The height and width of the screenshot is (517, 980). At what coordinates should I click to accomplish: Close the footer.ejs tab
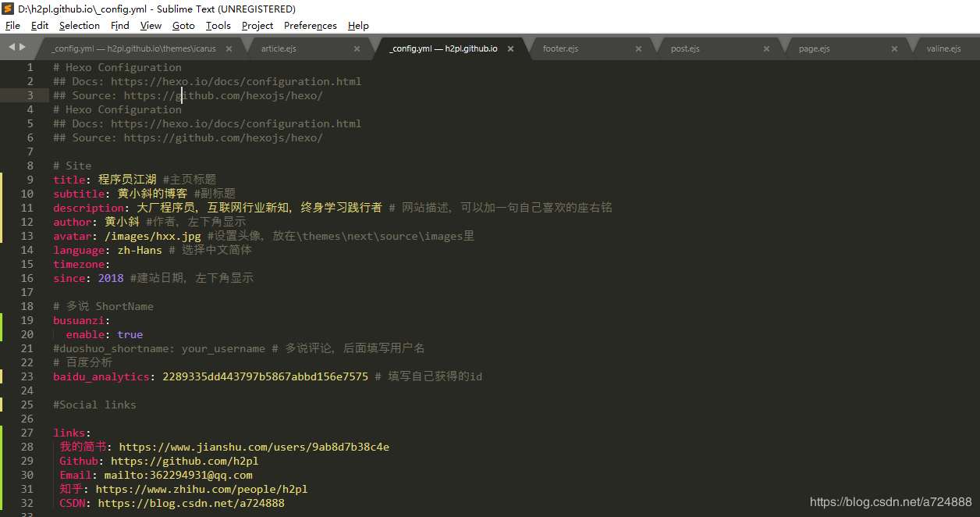pos(638,48)
